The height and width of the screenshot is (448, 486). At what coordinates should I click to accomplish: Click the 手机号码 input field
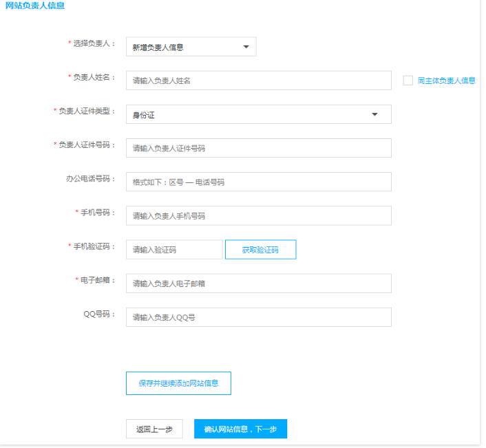coord(259,215)
